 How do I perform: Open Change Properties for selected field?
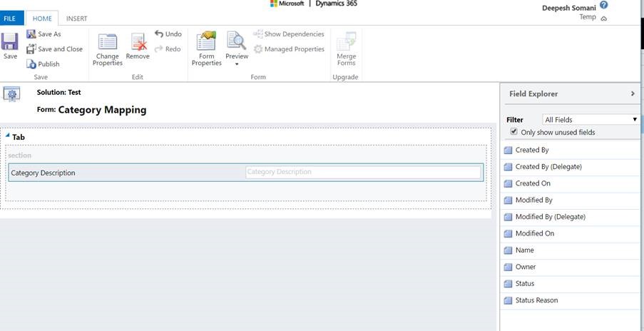click(x=108, y=49)
